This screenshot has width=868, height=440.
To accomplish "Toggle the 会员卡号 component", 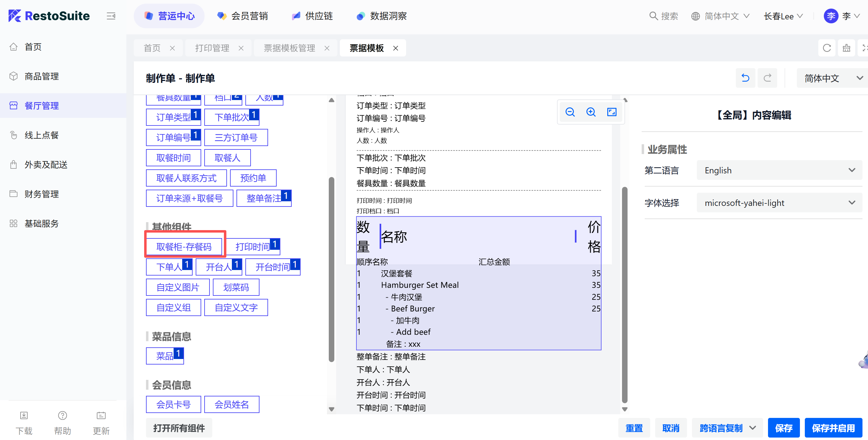I will pyautogui.click(x=173, y=404).
